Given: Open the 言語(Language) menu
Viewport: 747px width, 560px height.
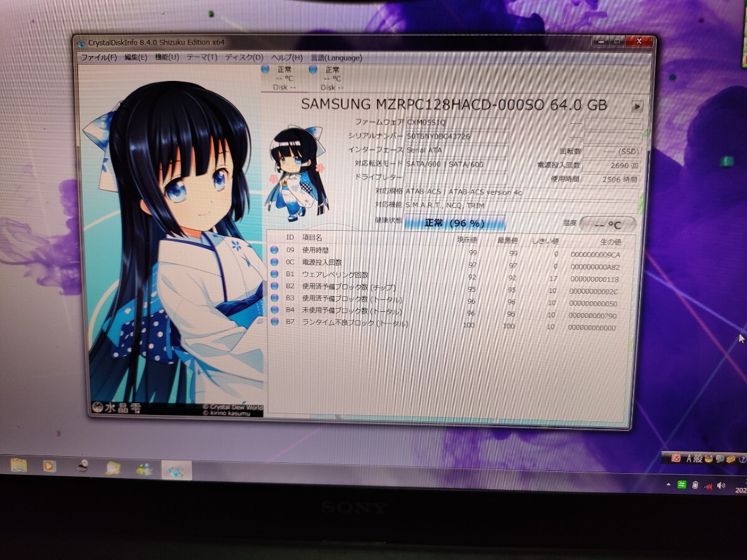Looking at the screenshot, I should 336,58.
